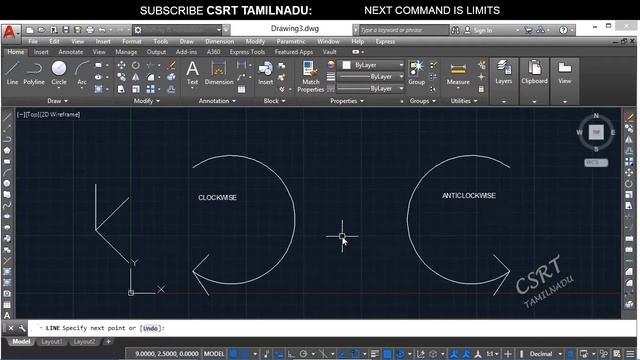Screen dimensions: 640x360
Task: Open the File menu
Action: click(33, 41)
